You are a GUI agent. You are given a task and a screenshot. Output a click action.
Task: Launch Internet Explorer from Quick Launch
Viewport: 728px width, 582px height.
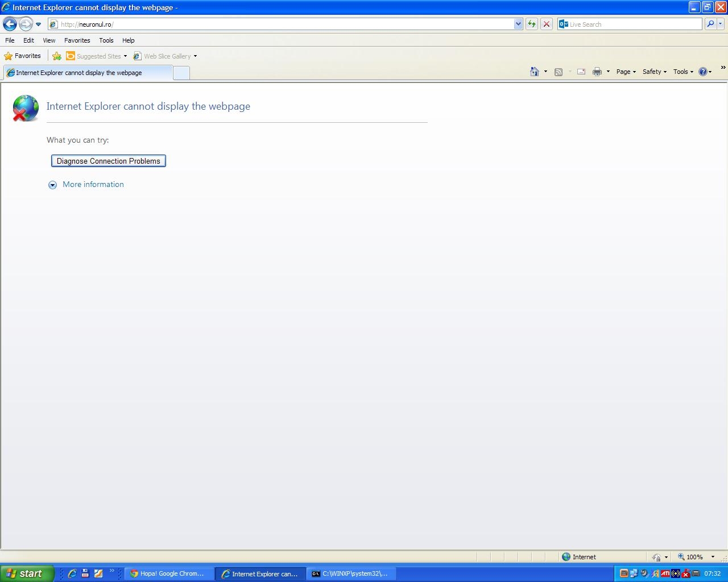pos(72,573)
